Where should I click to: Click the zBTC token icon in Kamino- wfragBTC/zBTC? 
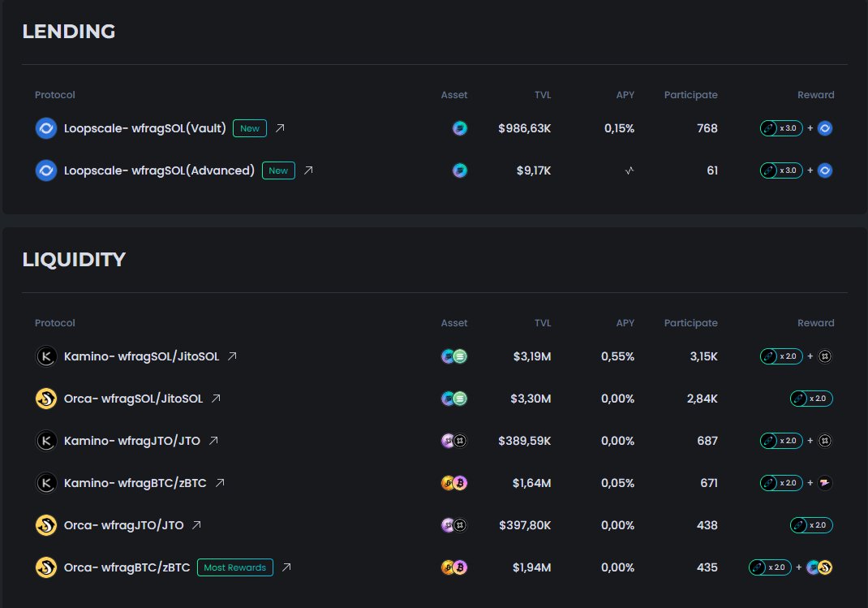click(x=461, y=483)
